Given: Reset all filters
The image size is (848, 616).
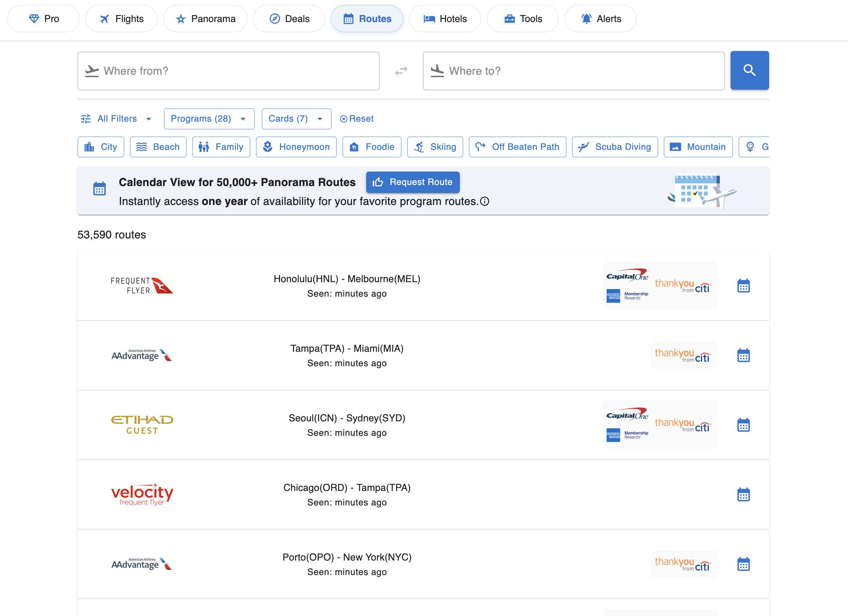Looking at the screenshot, I should tap(357, 119).
